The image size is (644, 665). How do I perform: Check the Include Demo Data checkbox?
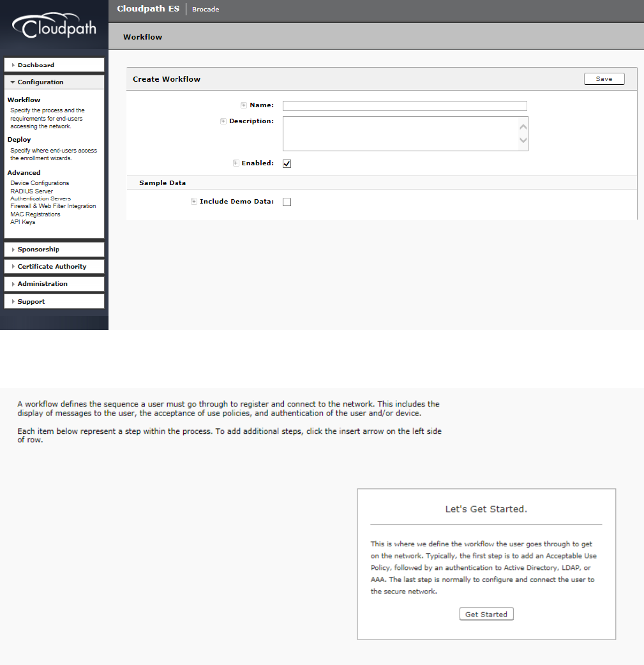tap(287, 202)
